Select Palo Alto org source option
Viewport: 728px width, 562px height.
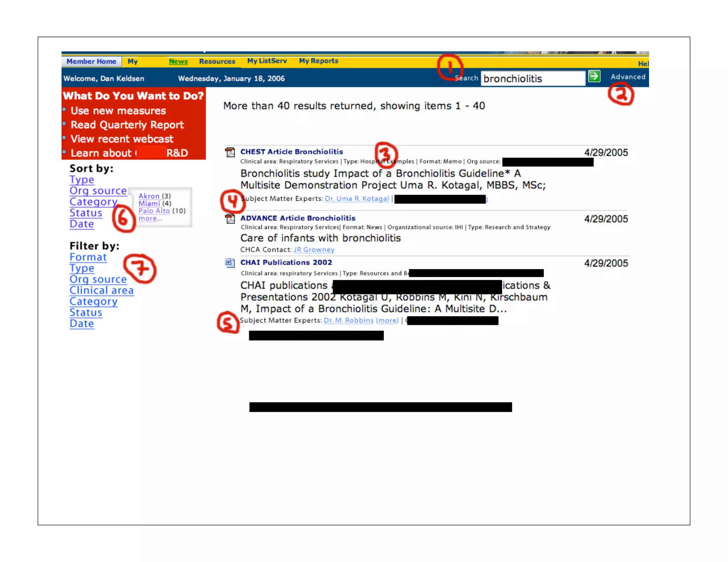(154, 211)
